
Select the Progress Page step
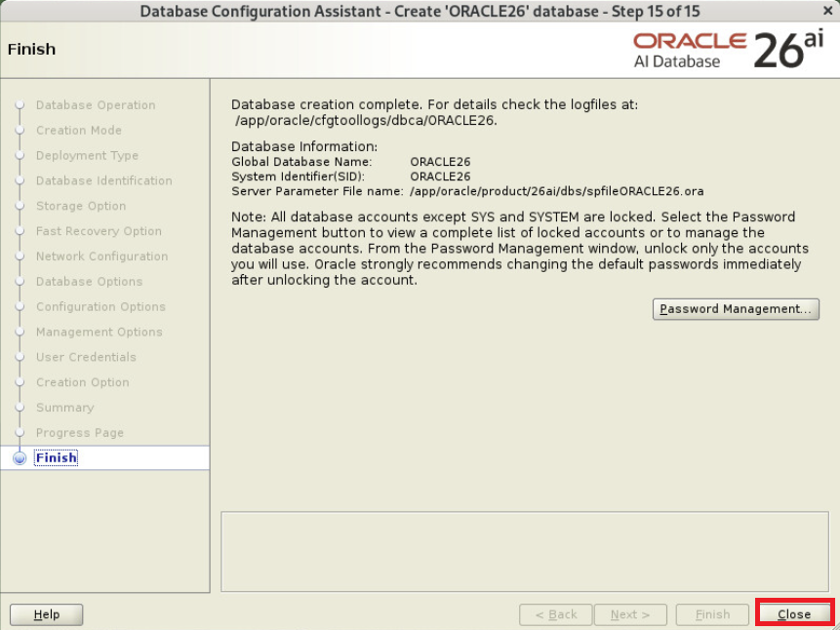point(80,432)
